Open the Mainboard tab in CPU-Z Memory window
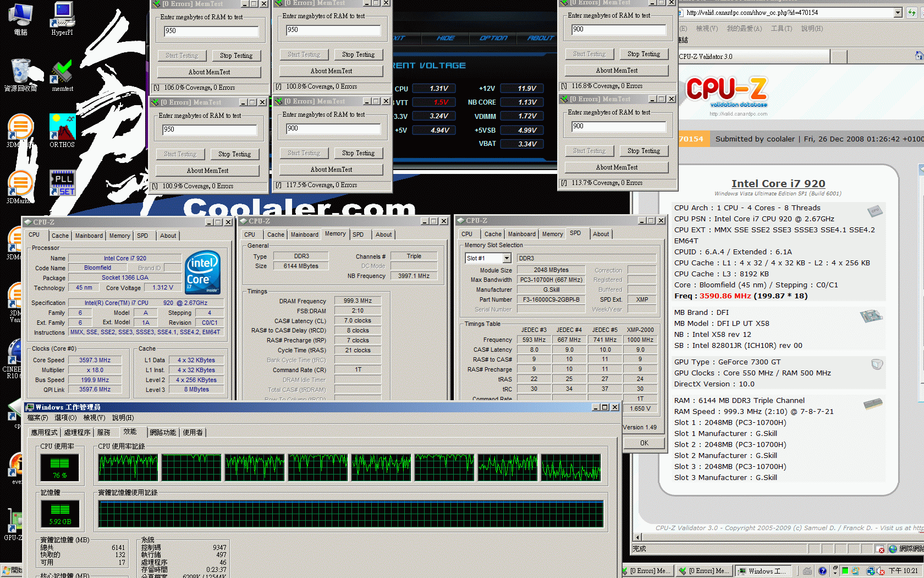 pyautogui.click(x=304, y=235)
